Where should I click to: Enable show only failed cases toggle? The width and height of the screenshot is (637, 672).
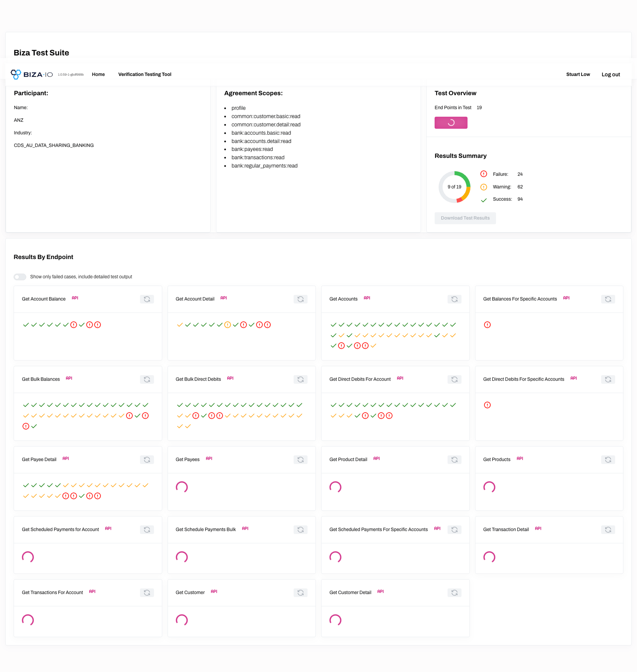click(20, 277)
